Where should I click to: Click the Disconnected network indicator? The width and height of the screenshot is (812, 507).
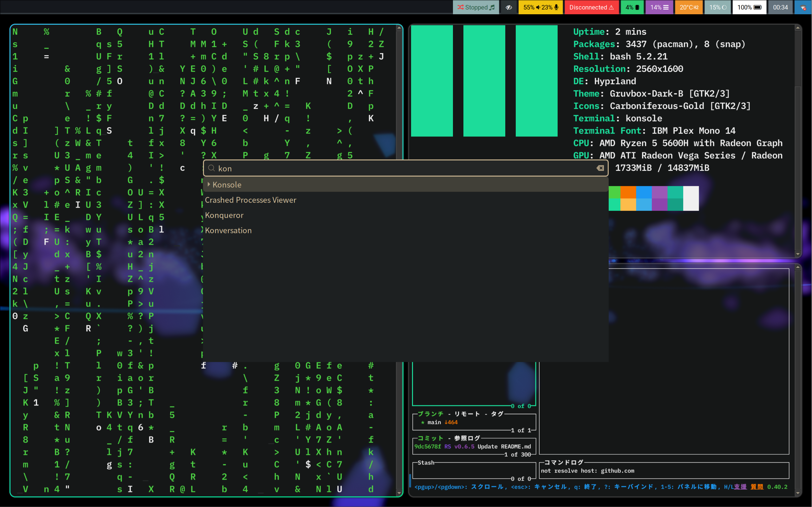tap(591, 7)
